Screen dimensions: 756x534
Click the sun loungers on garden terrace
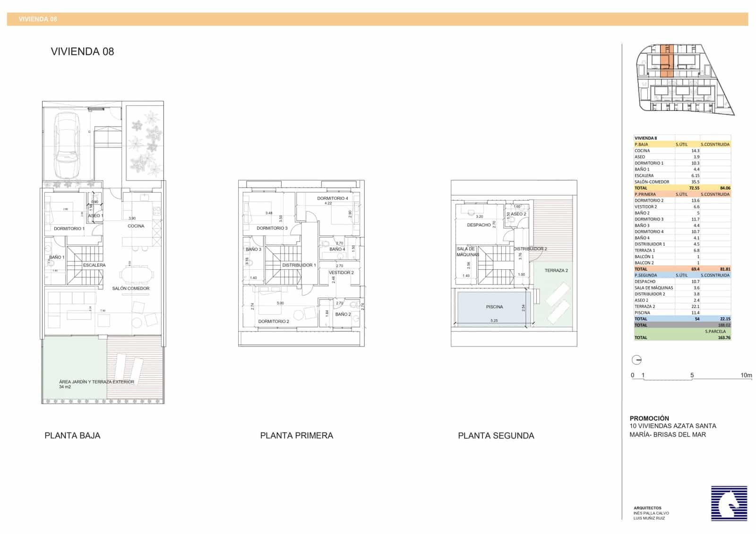tap(129, 368)
